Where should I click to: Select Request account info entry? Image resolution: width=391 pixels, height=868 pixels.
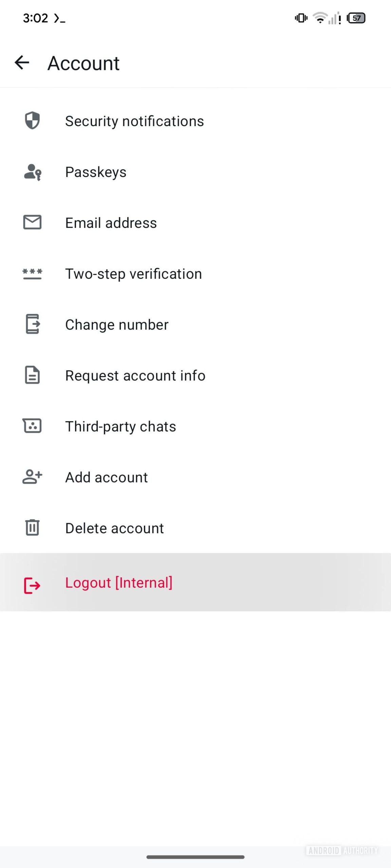pyautogui.click(x=135, y=375)
